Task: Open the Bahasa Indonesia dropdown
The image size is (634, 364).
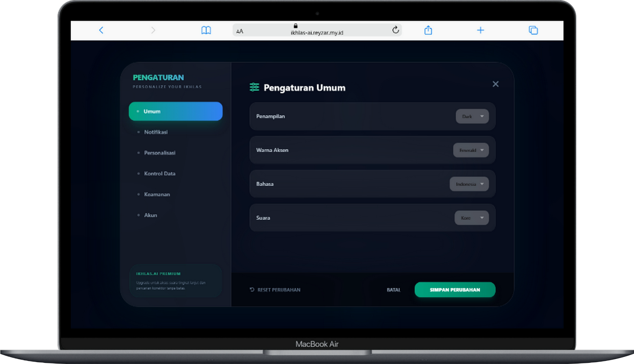Action: [469, 184]
